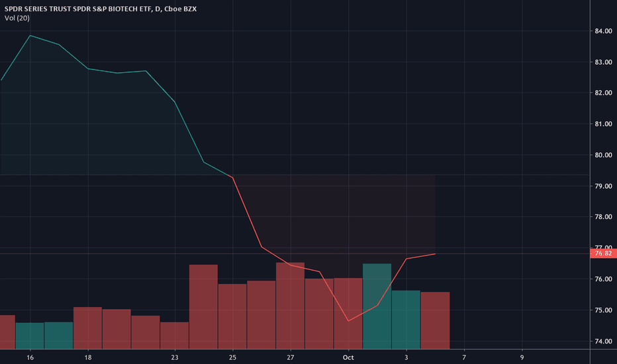Click the chart title SPDR S&P BIOTECH ETF
The width and height of the screenshot is (617, 364).
tap(101, 9)
